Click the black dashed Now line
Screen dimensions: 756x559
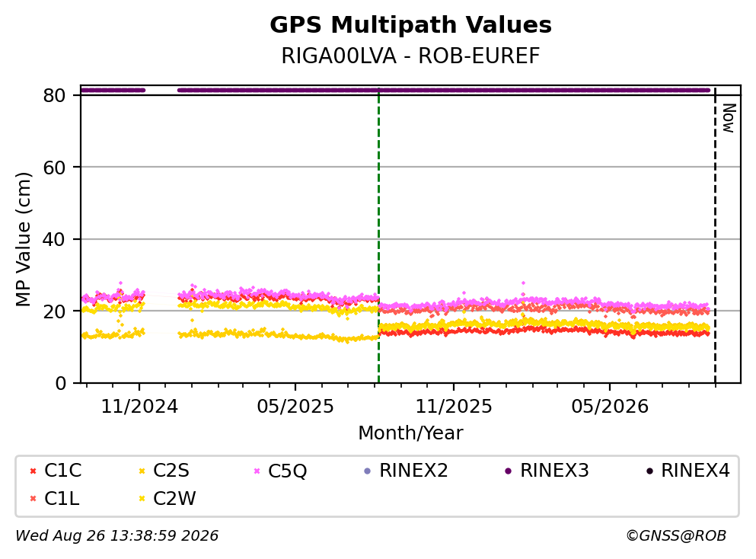coord(715,235)
